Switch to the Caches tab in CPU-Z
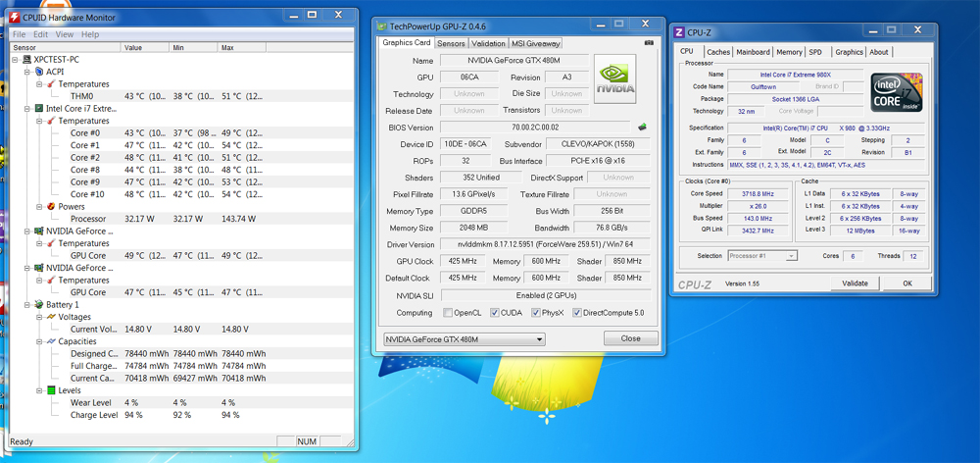 click(x=718, y=52)
